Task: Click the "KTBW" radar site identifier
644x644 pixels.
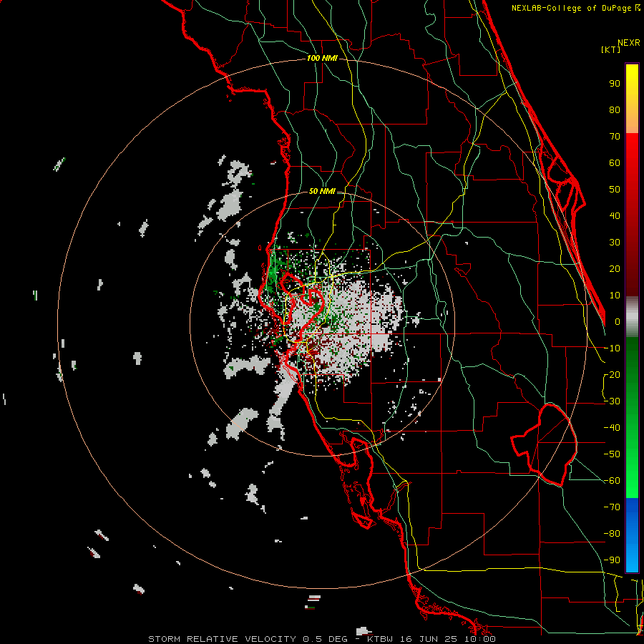Action: (380, 639)
